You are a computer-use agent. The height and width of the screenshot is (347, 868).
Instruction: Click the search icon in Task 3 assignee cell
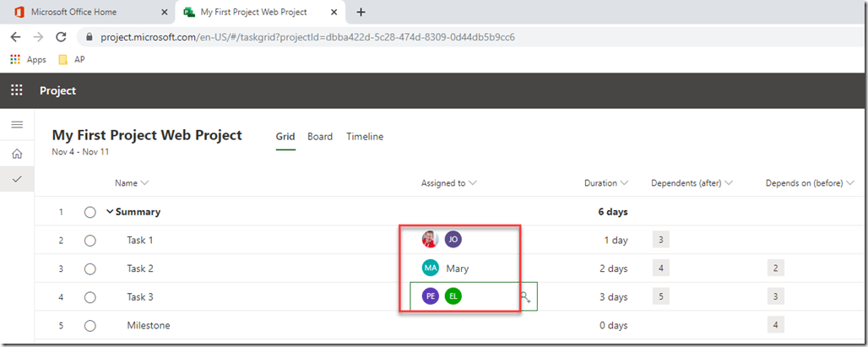pyautogui.click(x=525, y=296)
